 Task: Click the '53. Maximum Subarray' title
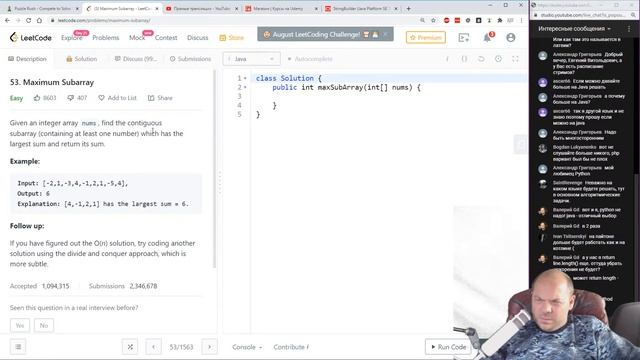tap(52, 82)
